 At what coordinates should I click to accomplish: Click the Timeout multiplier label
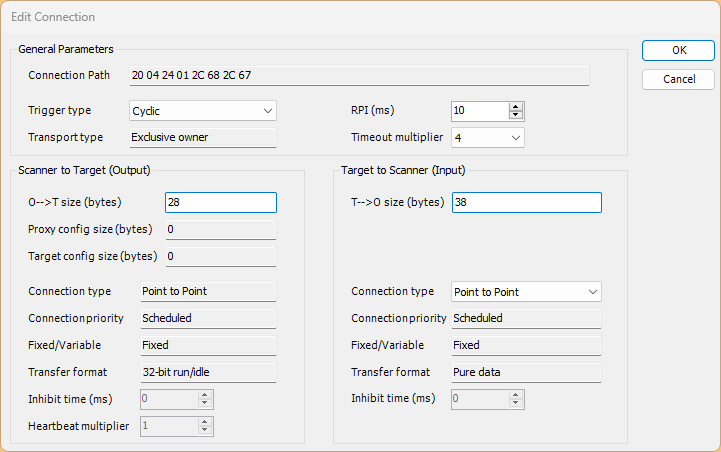(397, 137)
